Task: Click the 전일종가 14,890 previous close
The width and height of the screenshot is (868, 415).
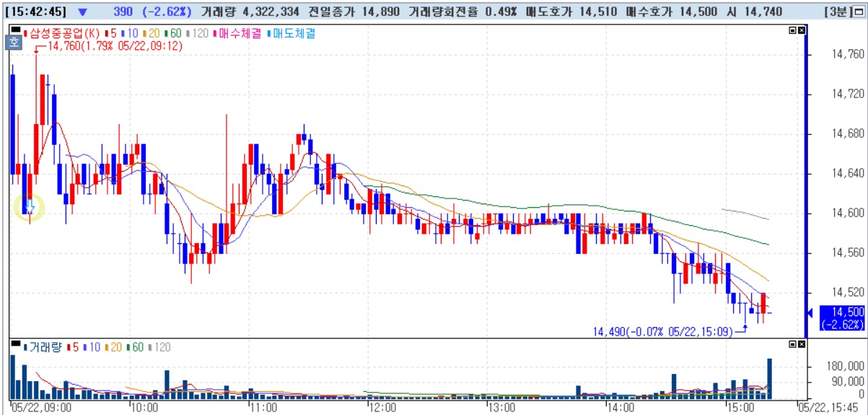Action: (x=353, y=12)
